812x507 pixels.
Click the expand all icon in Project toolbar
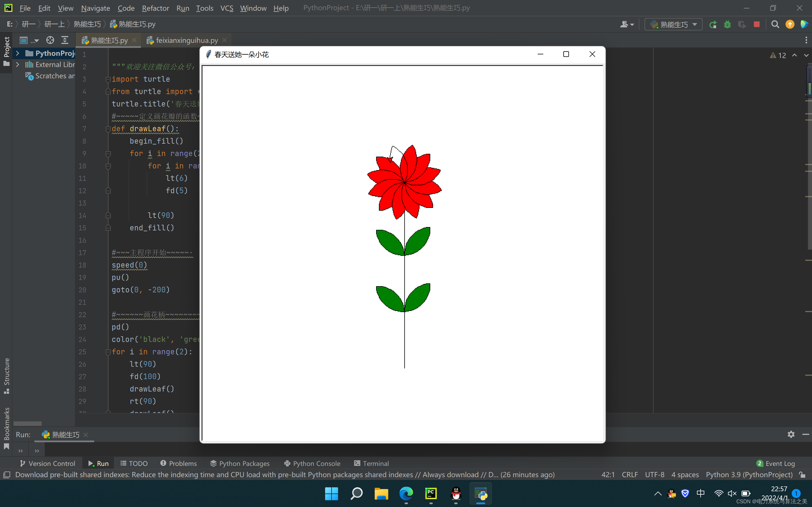tap(65, 40)
